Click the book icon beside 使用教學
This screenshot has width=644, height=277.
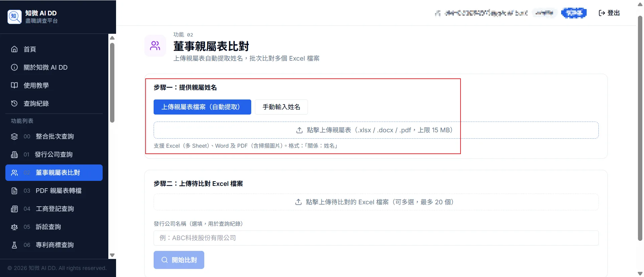point(14,85)
